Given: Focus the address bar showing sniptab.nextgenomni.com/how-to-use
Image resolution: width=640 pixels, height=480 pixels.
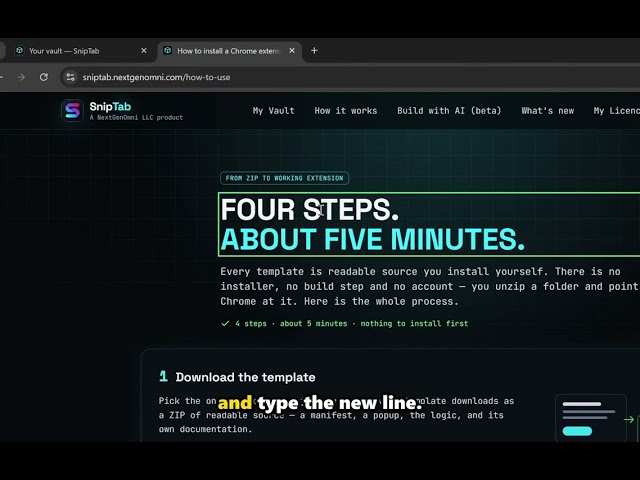Looking at the screenshot, I should coord(351,77).
